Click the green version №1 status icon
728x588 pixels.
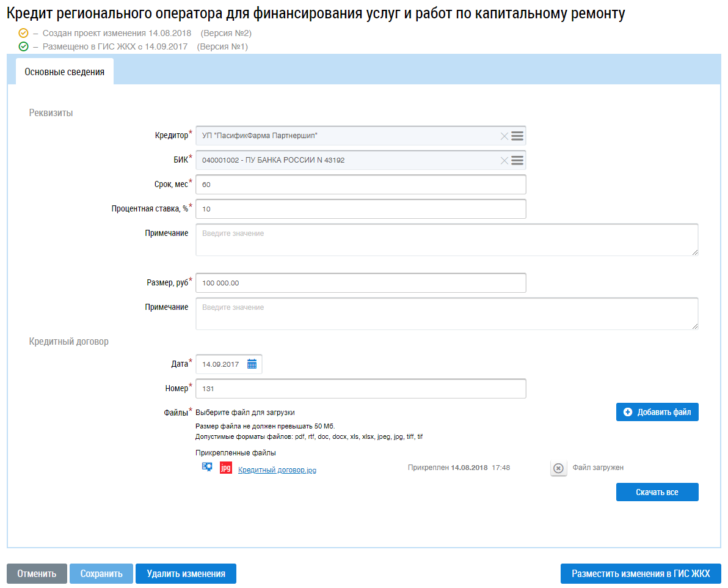pos(24,46)
